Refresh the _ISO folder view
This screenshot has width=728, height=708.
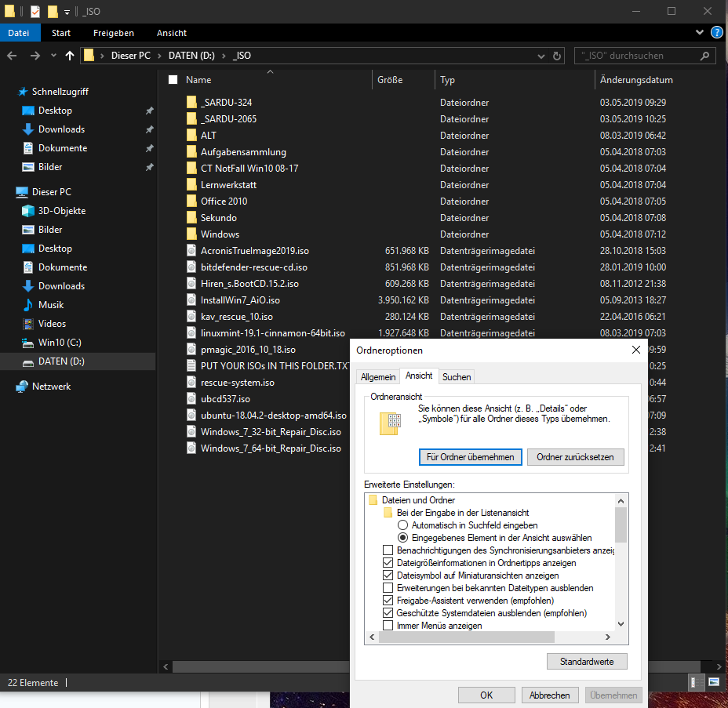[x=557, y=56]
